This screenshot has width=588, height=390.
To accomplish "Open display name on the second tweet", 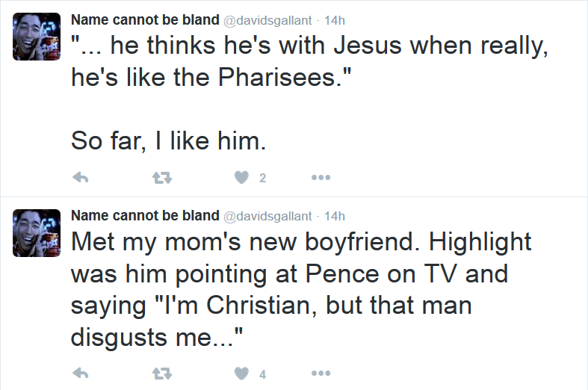I will 145,216.
